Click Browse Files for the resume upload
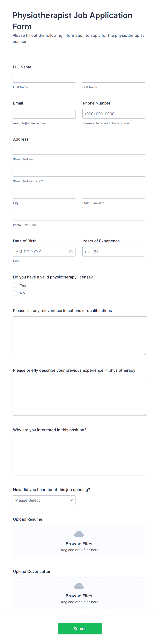This screenshot has width=158, height=644. pyautogui.click(x=79, y=544)
